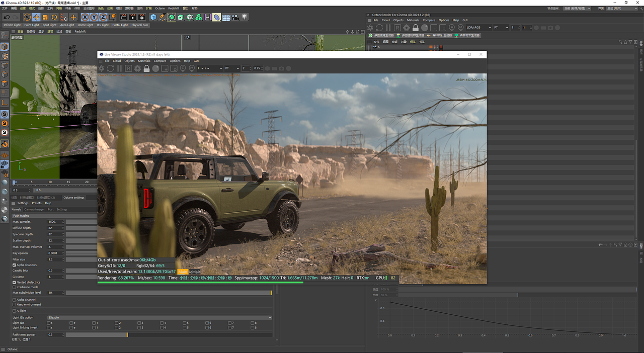Click the coordinate system cube icon

pos(113,17)
